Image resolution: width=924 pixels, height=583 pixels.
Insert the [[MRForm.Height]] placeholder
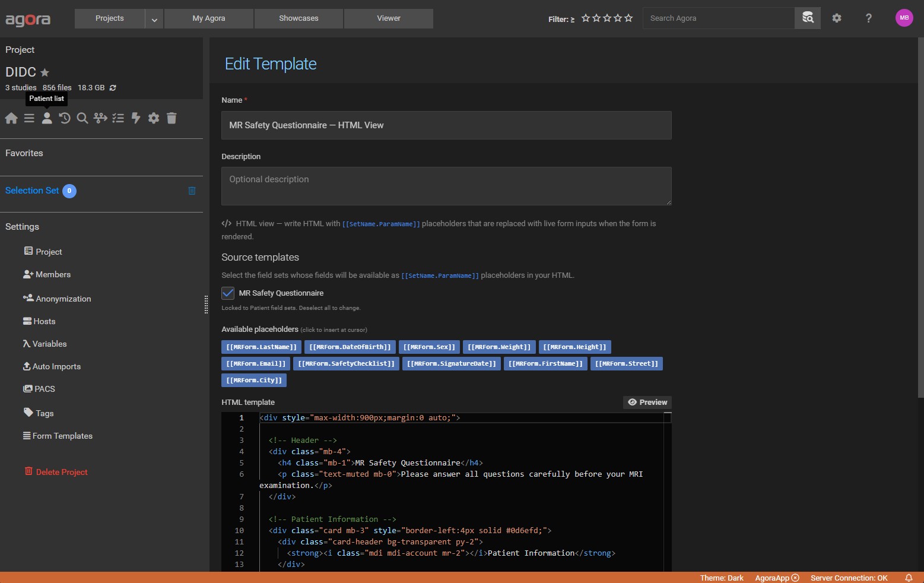[x=575, y=347]
